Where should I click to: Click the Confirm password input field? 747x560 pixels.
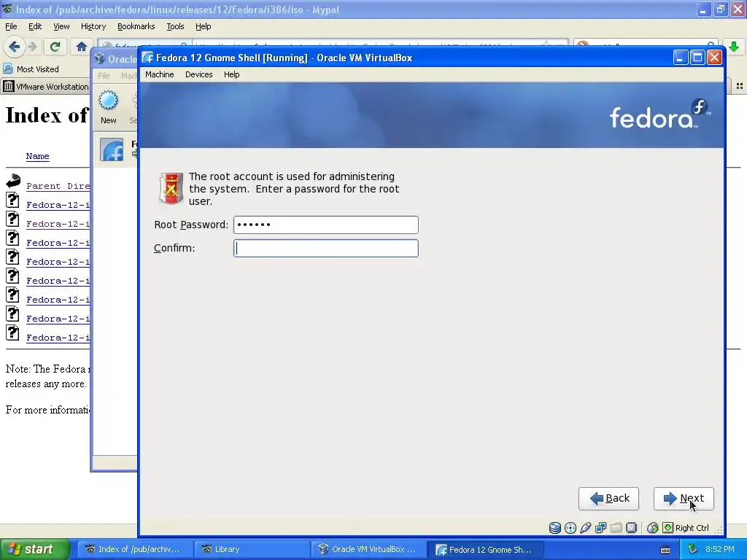[326, 248]
